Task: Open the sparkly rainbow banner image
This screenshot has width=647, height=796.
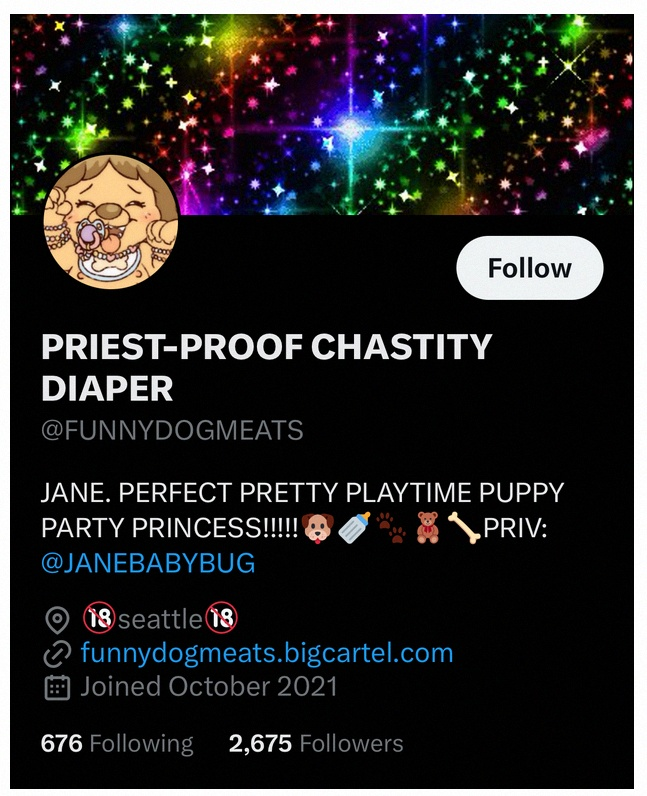Action: (x=322, y=114)
